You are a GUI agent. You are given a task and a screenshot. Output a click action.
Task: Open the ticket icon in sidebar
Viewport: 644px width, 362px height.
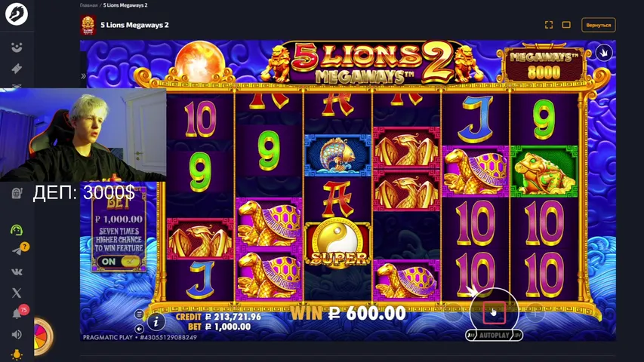[x=17, y=69]
